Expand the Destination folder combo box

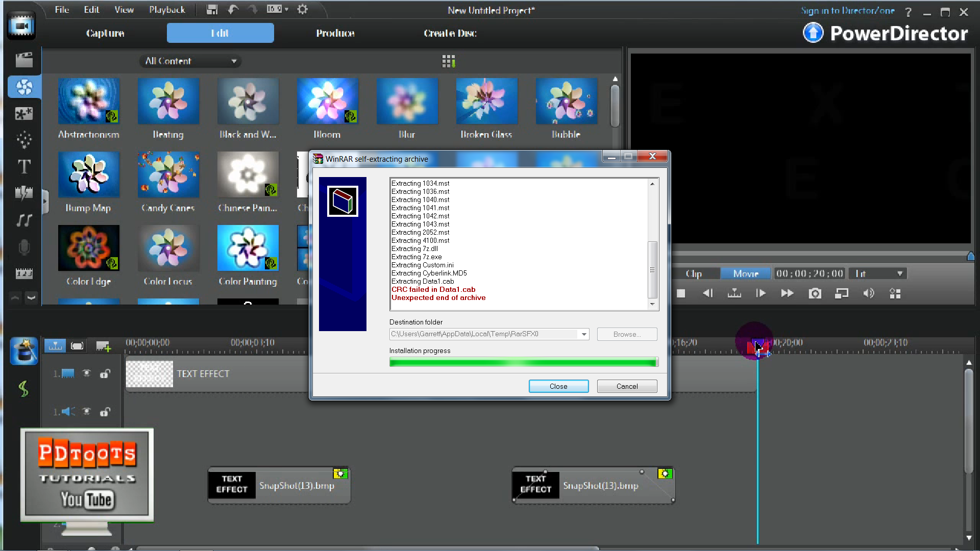point(583,334)
